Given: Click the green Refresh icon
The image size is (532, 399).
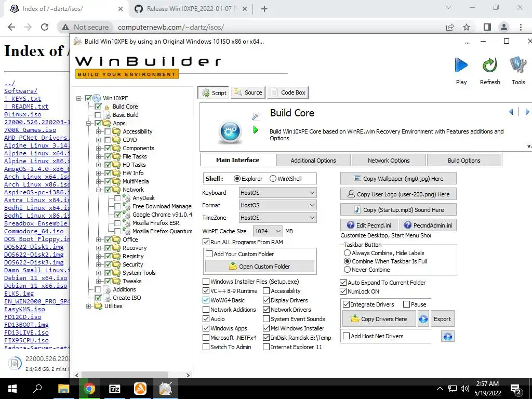Looking at the screenshot, I should click(x=489, y=65).
